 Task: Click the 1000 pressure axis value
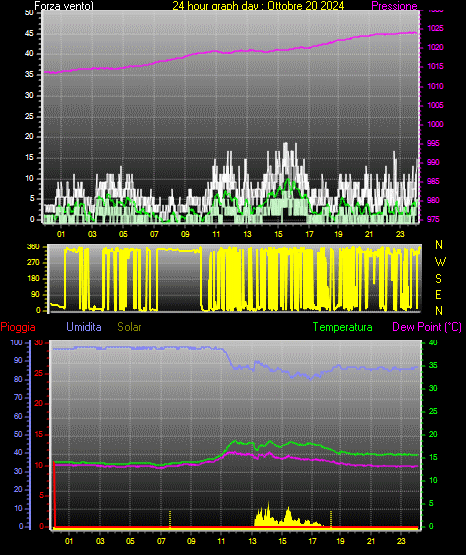click(436, 124)
